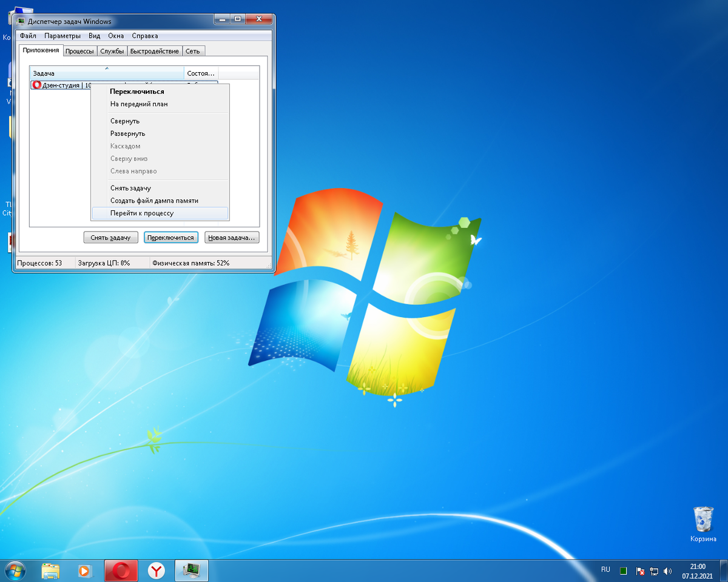Image resolution: width=728 pixels, height=582 pixels.
Task: Maximize the Task Manager window
Action: point(237,19)
